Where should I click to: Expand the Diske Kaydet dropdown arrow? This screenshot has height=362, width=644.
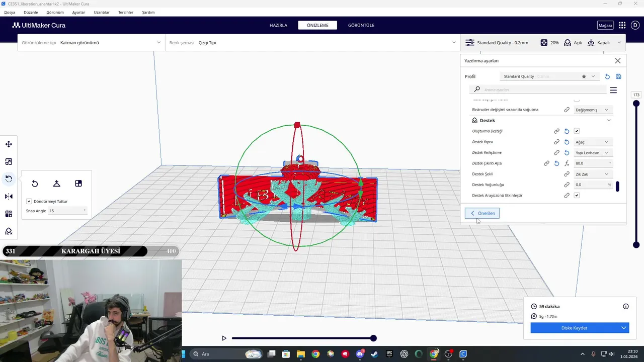tap(624, 328)
